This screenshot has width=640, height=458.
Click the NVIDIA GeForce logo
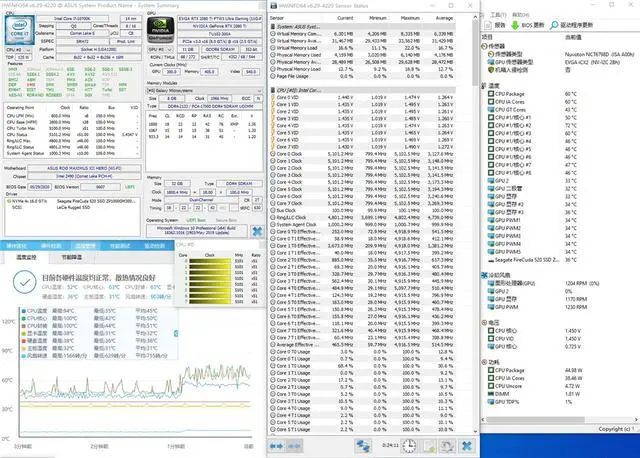pos(160,29)
